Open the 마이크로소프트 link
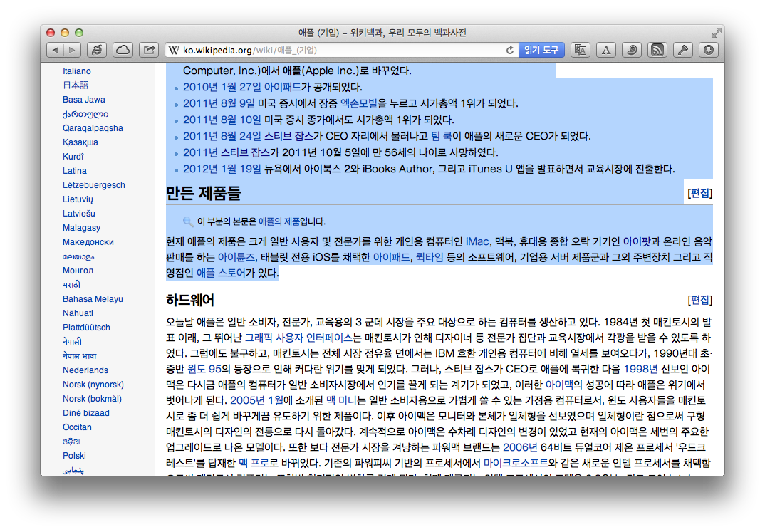765x532 pixels. click(516, 463)
